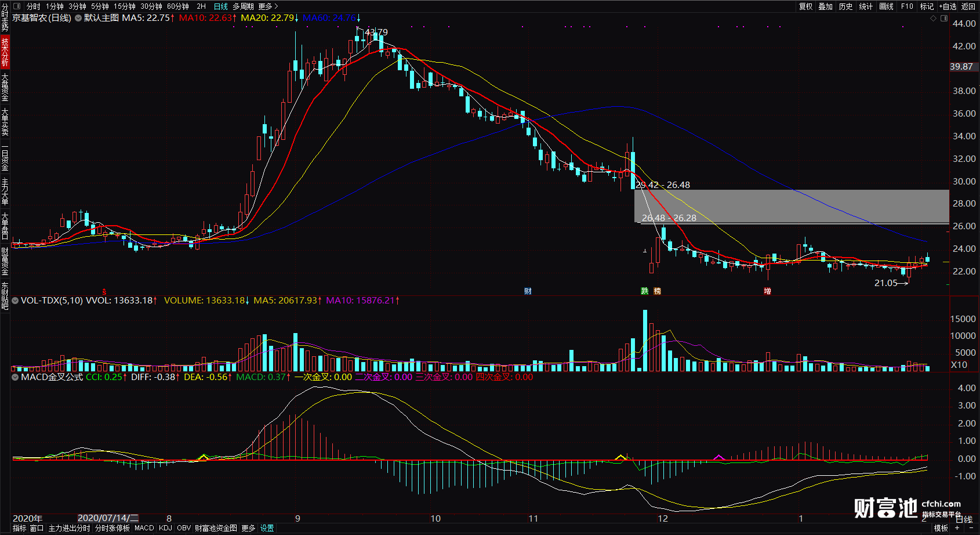Expand the MACD金叉公式 indicator dropdown arrow
Screen dimensions: 980x535
(x=15, y=377)
